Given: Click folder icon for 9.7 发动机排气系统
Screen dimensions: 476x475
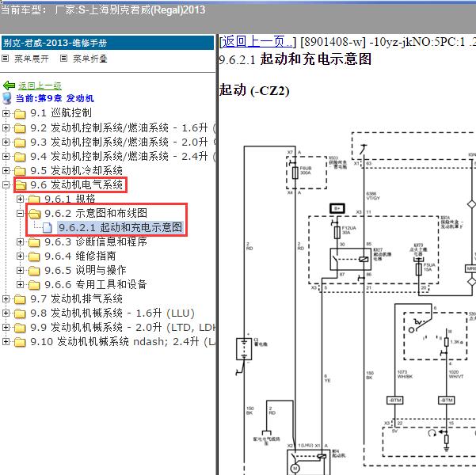Looking at the screenshot, I should tap(20, 299).
